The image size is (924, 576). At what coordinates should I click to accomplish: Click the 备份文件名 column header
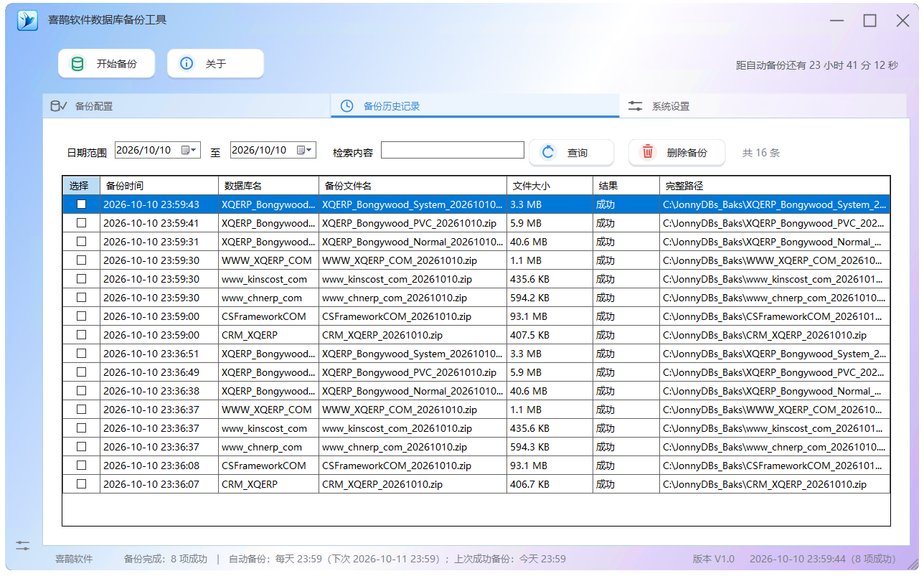(413, 186)
